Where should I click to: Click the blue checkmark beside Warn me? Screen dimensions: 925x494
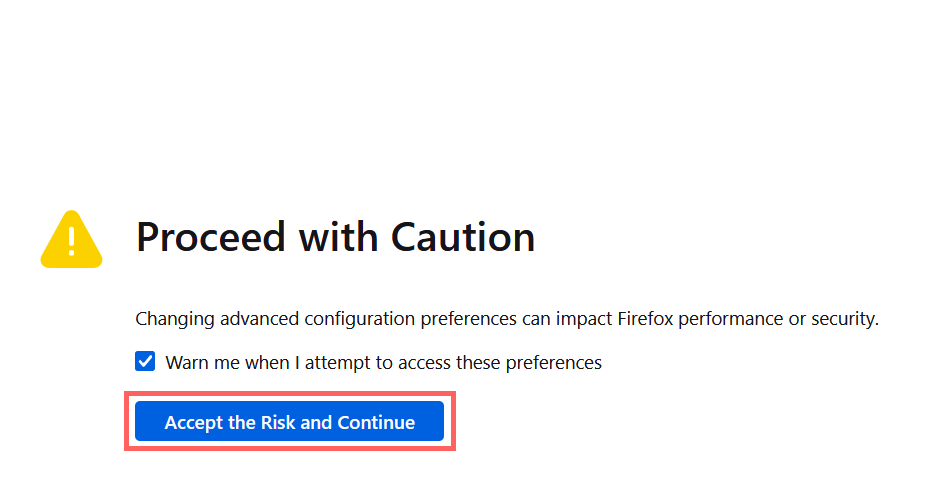pos(146,362)
